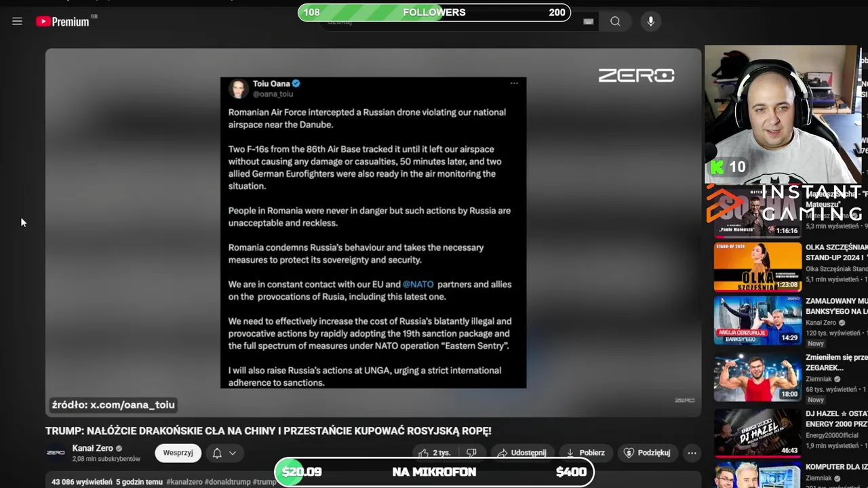Dislike the video with thumbs-down icon
The width and height of the screenshot is (868, 488).
pos(471,453)
